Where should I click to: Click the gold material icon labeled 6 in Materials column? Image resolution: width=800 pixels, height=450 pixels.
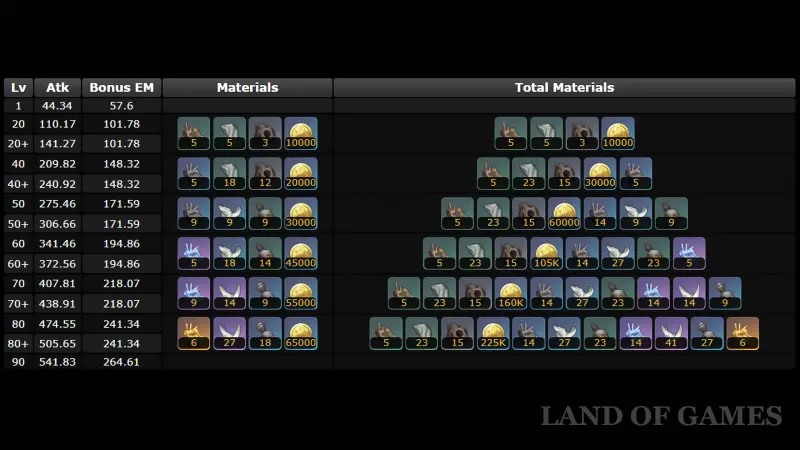pyautogui.click(x=193, y=334)
